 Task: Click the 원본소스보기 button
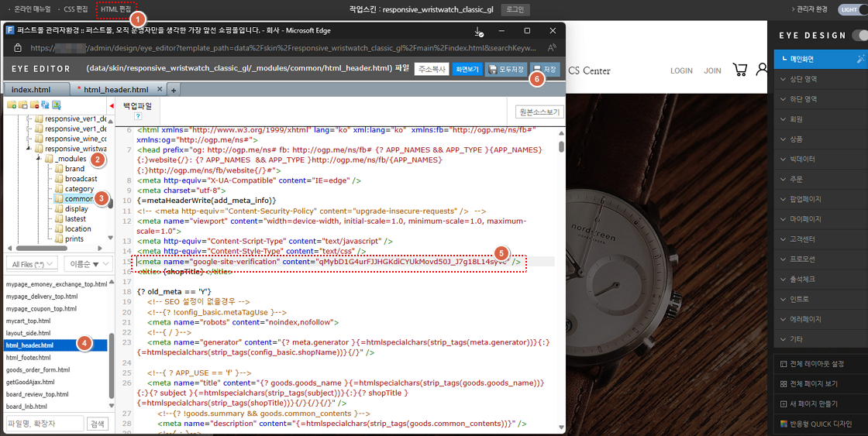(539, 112)
